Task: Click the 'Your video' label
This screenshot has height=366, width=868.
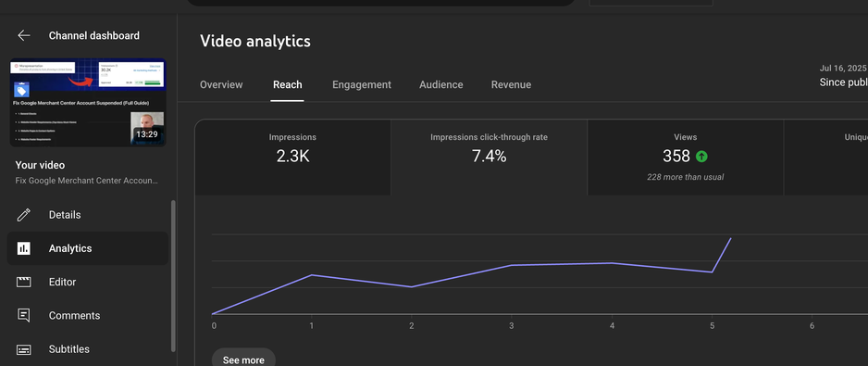Action: 40,165
